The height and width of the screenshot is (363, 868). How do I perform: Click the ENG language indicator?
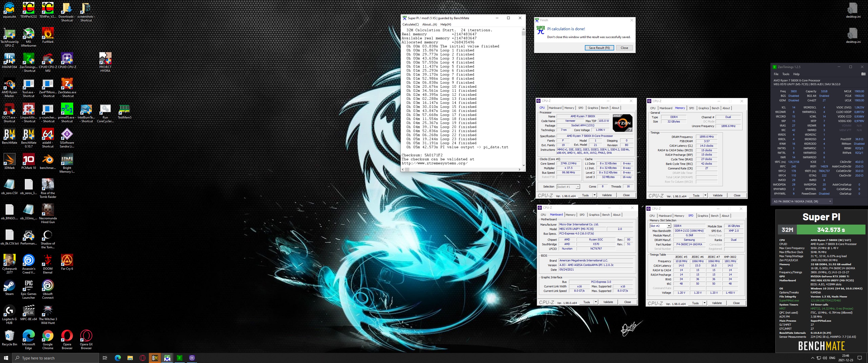coord(832,358)
